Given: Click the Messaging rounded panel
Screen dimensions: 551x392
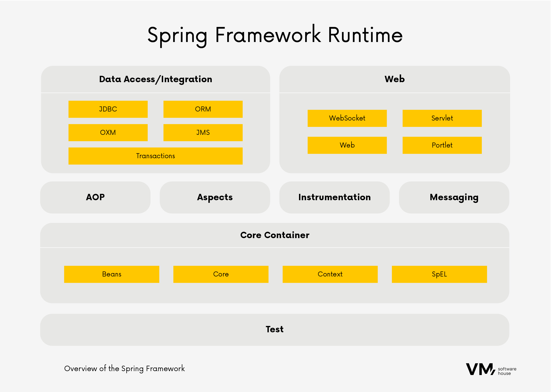Looking at the screenshot, I should (454, 197).
